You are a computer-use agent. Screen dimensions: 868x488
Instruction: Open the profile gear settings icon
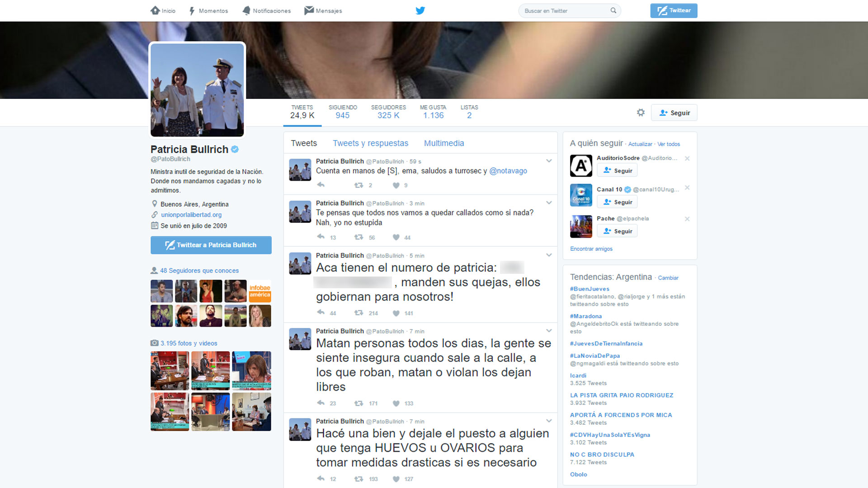pyautogui.click(x=641, y=113)
